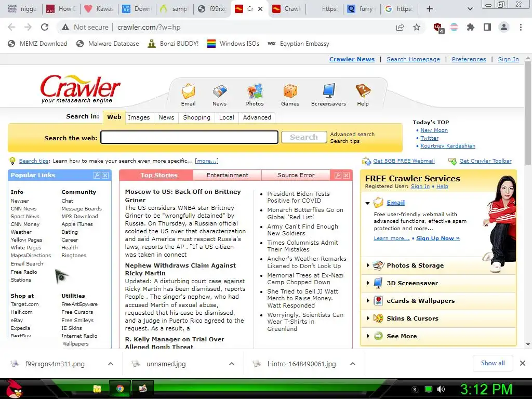Click Sign Up Now for email
This screenshot has height=399, width=532.
[x=438, y=238]
